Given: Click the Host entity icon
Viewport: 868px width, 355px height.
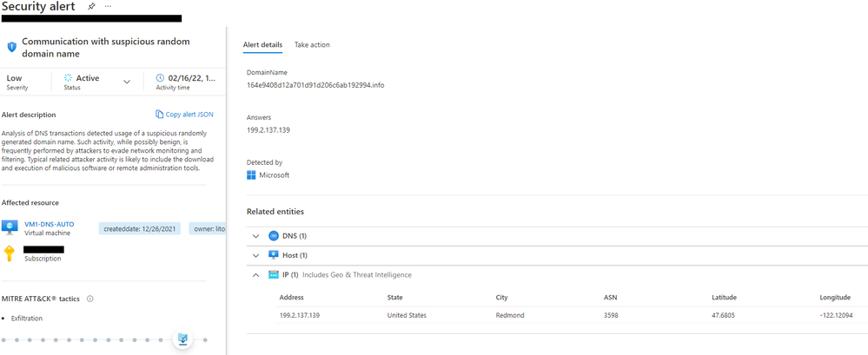Looking at the screenshot, I should [273, 255].
